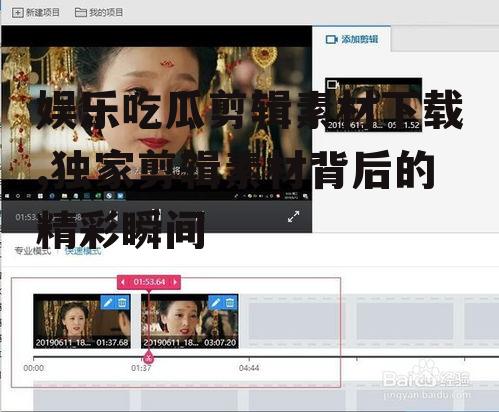Open 我的项目 my projects
This screenshot has height=412, width=499.
[99, 13]
